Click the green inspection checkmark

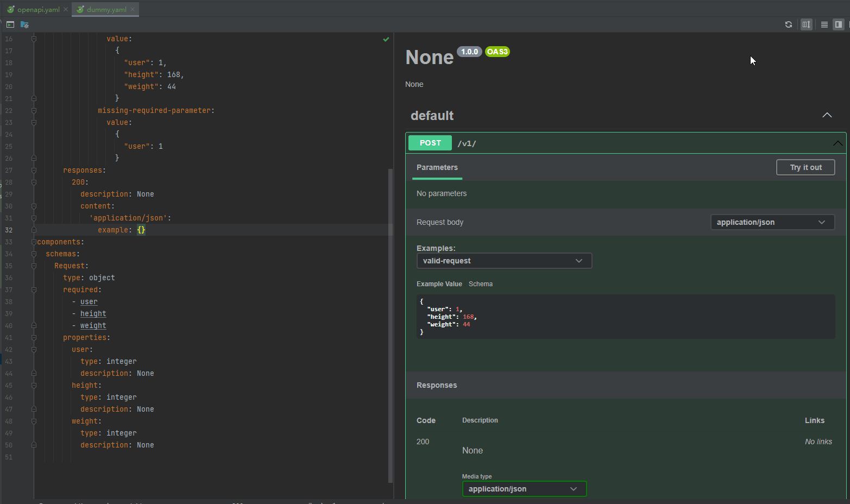click(386, 39)
